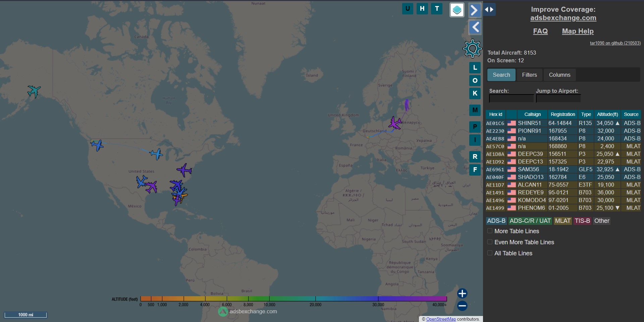
Task: Select the PIONR91 aircraft row
Action: 563,131
